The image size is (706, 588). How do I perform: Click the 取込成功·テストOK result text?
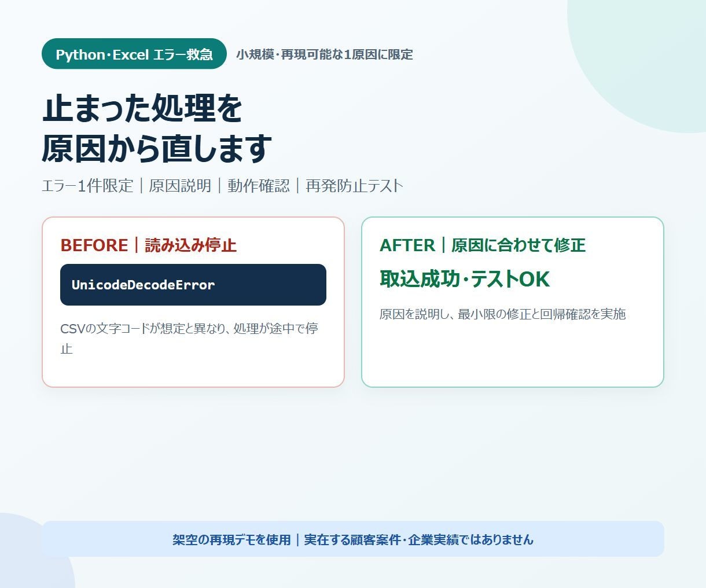pyautogui.click(x=465, y=279)
